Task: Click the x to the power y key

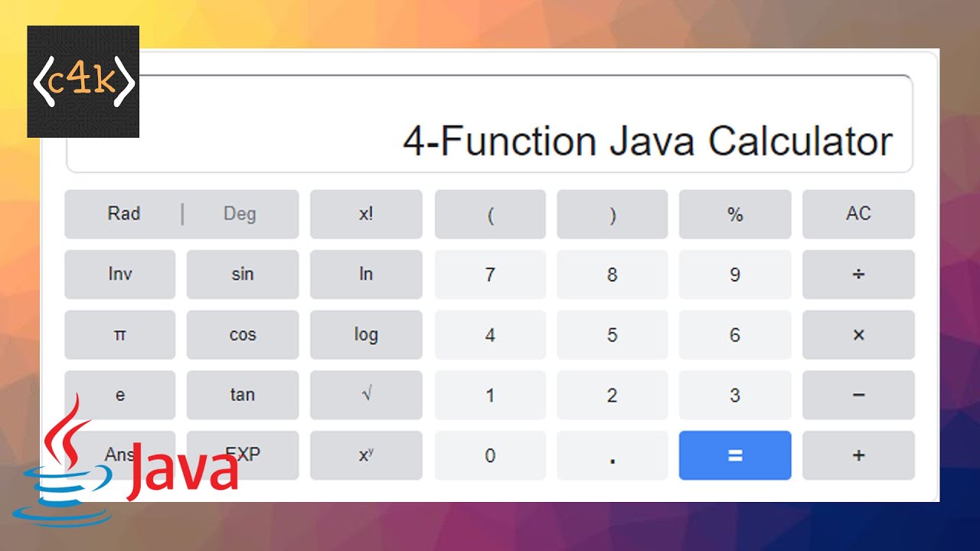Action: click(x=366, y=455)
